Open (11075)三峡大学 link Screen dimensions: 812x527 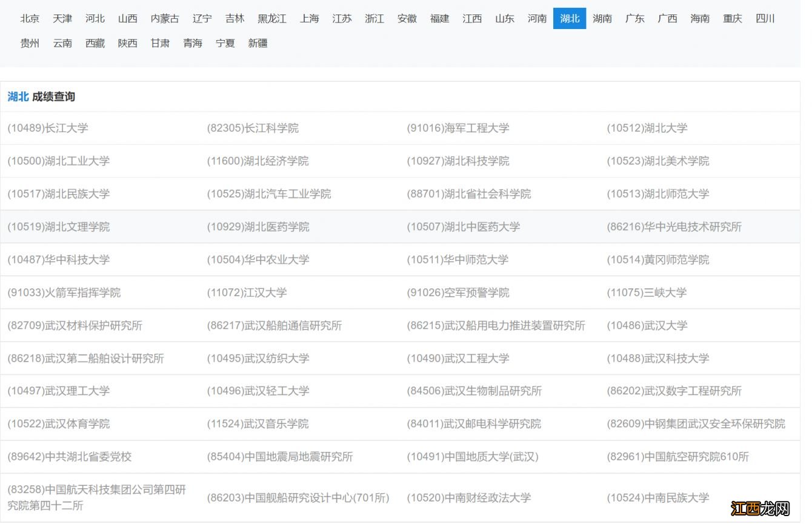[647, 293]
